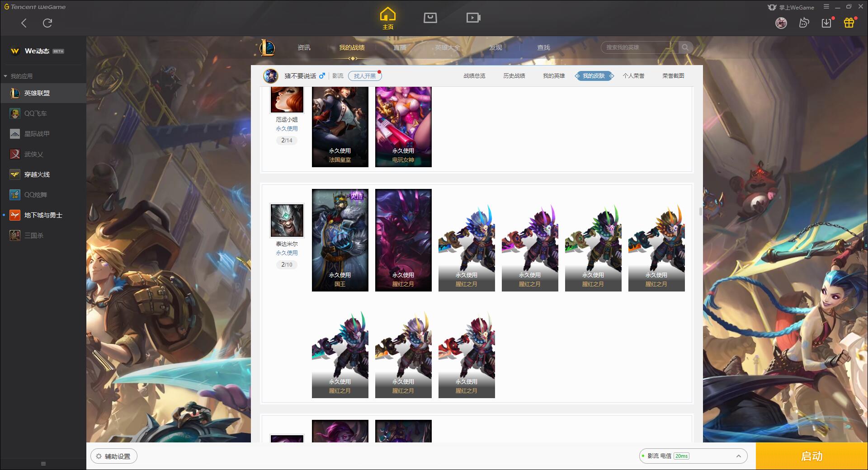The image size is (868, 470).
Task: Switch to the 历史战绩 sub-tab
Action: click(514, 76)
